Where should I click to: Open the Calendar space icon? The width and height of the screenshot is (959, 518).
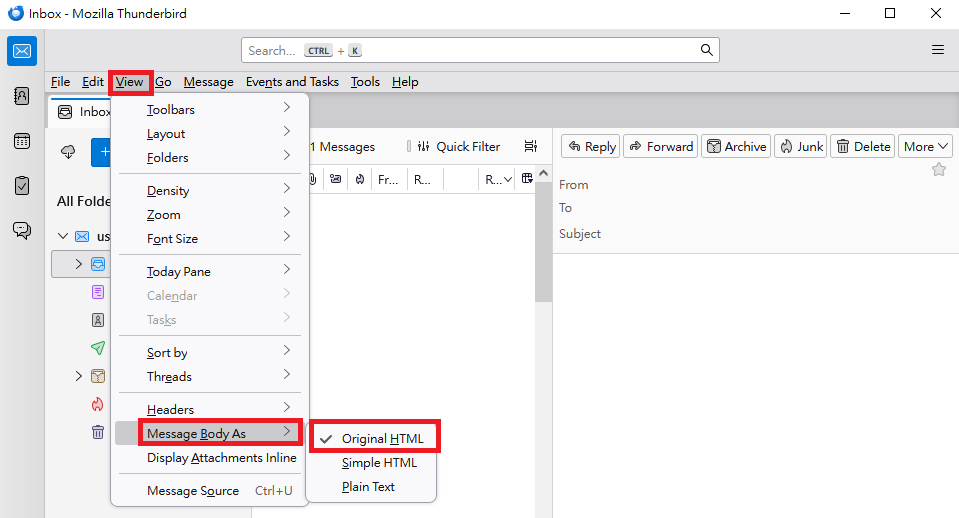(x=22, y=141)
